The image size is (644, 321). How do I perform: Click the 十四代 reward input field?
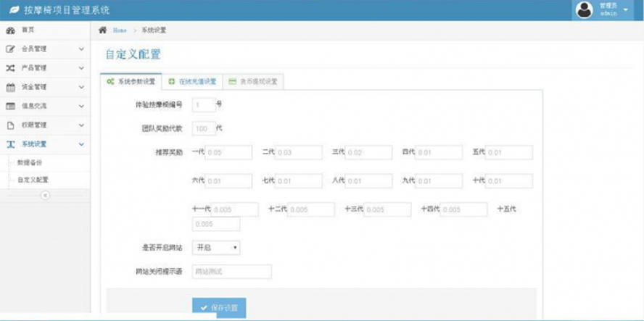tap(463, 209)
